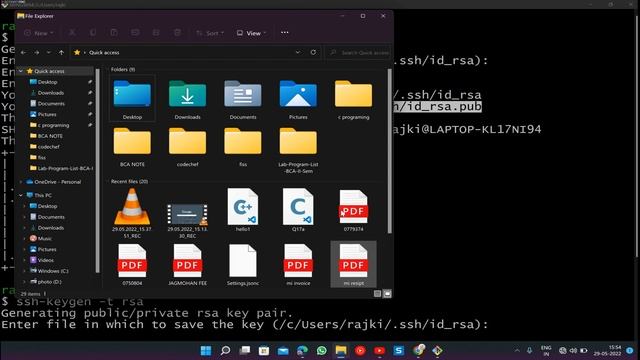The height and width of the screenshot is (360, 640).
Task: Click the Delete trash icon in toolbar
Action: click(x=177, y=33)
